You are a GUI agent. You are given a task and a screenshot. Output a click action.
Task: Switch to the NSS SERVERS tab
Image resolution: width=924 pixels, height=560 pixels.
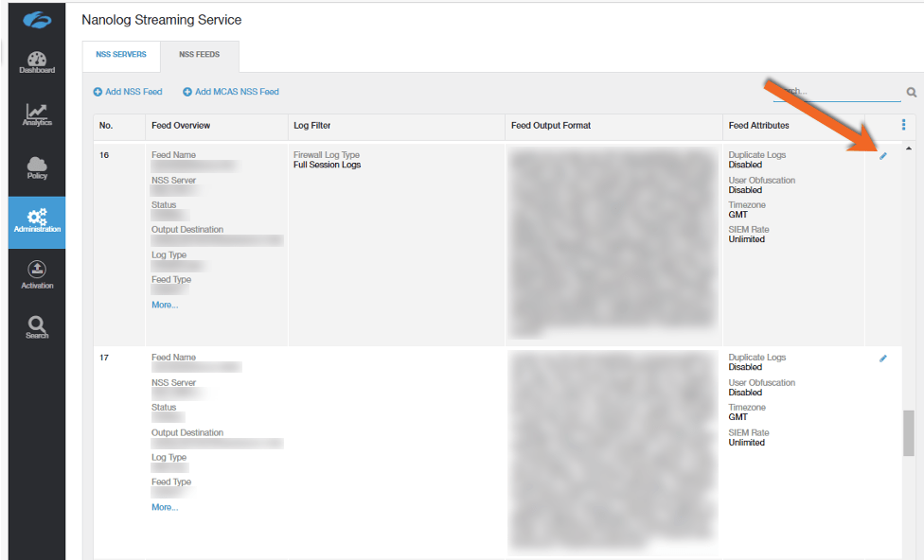coord(120,55)
